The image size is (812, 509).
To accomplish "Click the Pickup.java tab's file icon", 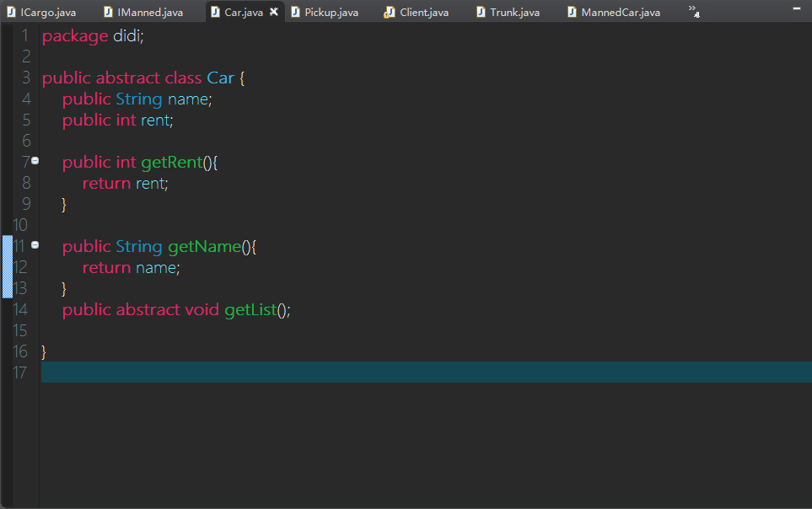I will [x=295, y=13].
